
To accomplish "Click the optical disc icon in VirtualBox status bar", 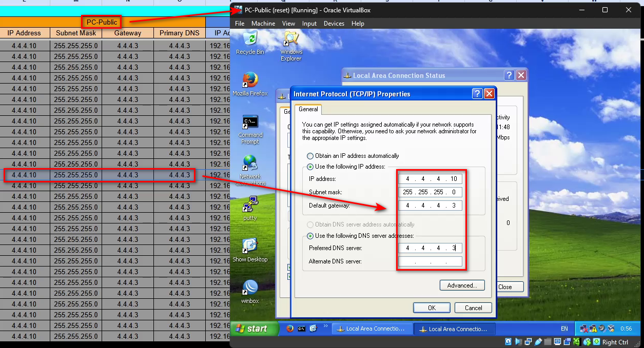I will (x=509, y=342).
